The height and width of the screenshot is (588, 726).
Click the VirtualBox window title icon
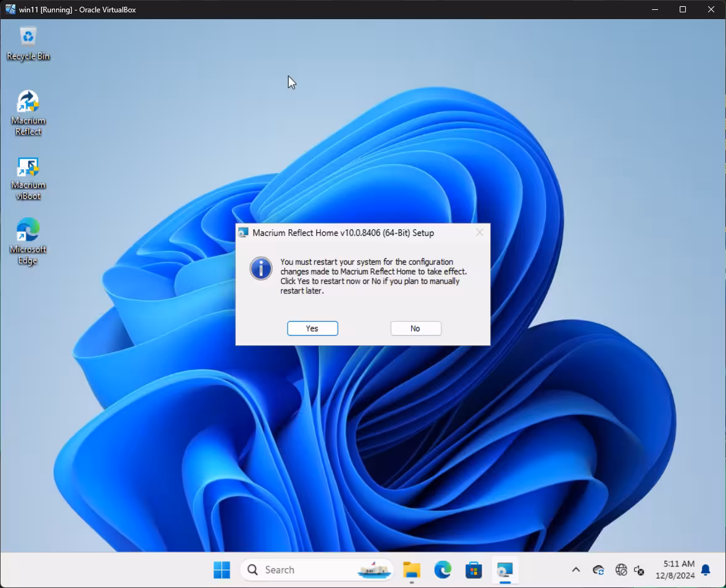coord(10,9)
